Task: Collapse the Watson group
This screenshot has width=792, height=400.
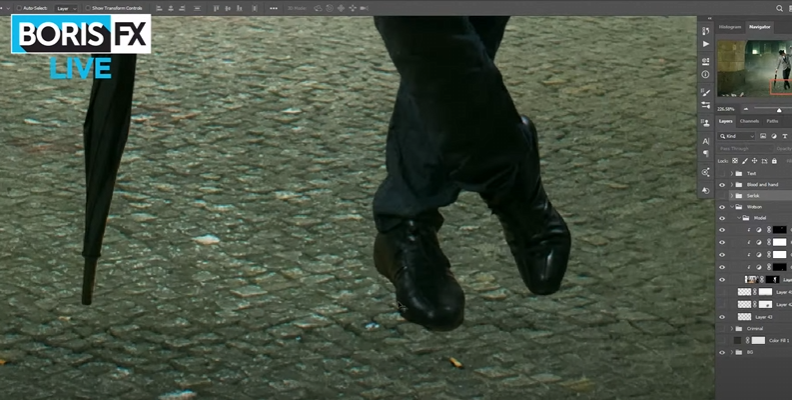Action: point(732,207)
